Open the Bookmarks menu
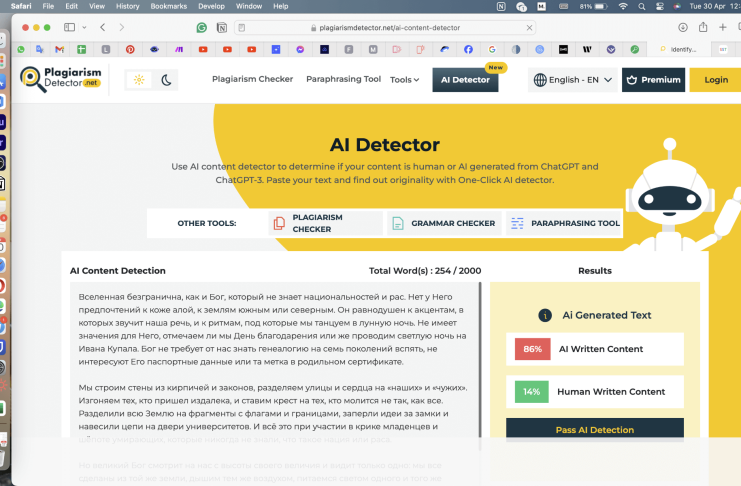Viewport: 741px width, 486px height. pos(169,6)
